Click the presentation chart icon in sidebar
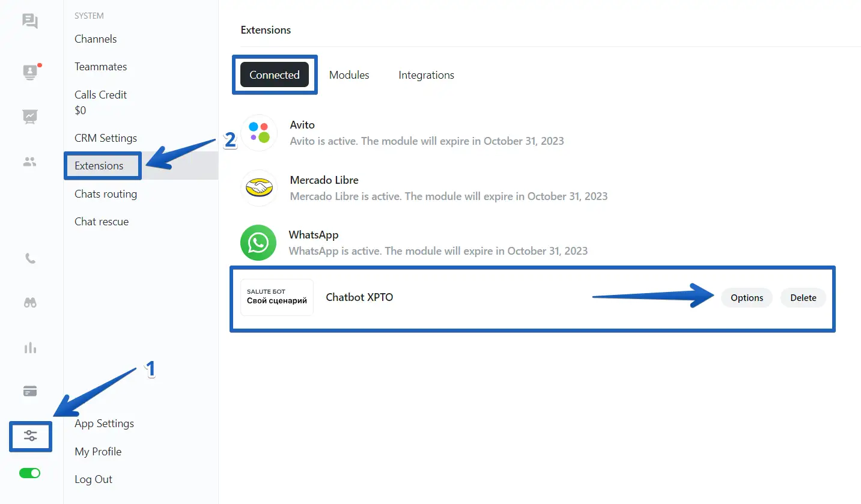861x504 pixels. pos(30,116)
